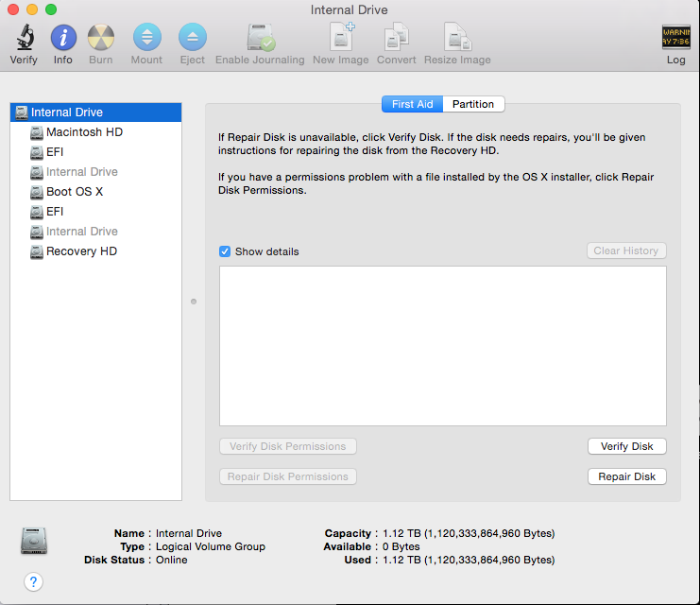Click the Verify Disk button
Screen dimensions: 700x605
coord(626,446)
